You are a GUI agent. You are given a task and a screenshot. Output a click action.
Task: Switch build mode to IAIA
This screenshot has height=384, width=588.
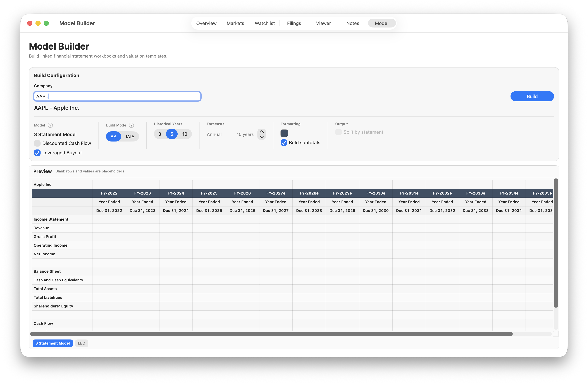point(130,137)
